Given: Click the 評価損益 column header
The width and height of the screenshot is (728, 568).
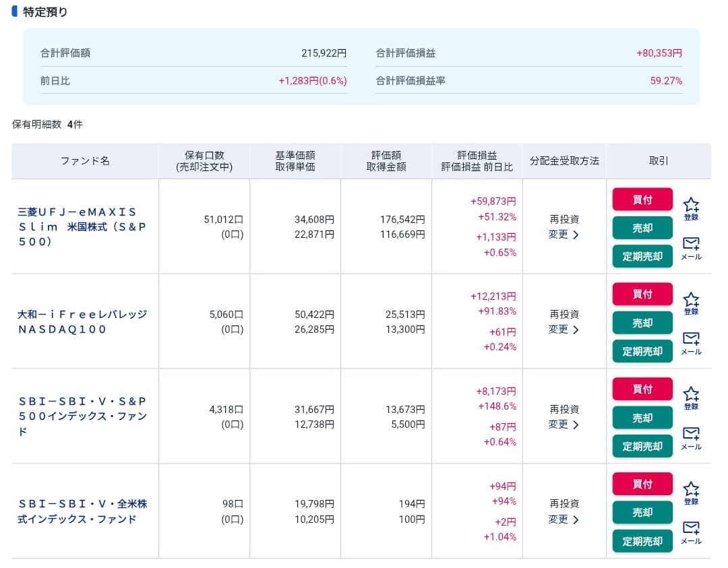Looking at the screenshot, I should pyautogui.click(x=477, y=155).
